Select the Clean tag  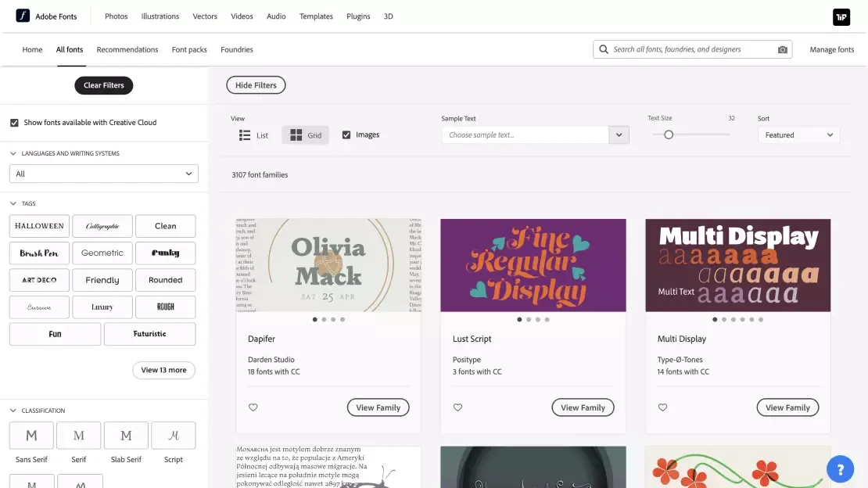pos(166,226)
